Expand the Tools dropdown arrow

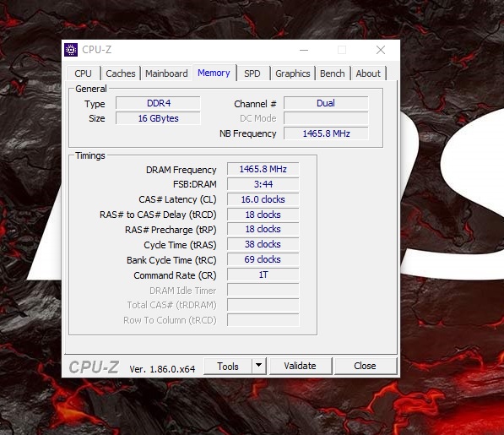(258, 367)
